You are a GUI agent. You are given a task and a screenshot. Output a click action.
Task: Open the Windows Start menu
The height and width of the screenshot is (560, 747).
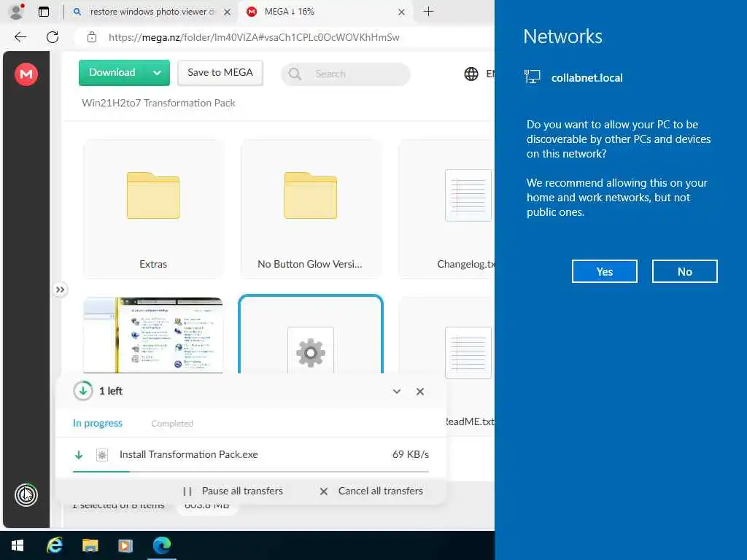(18, 545)
